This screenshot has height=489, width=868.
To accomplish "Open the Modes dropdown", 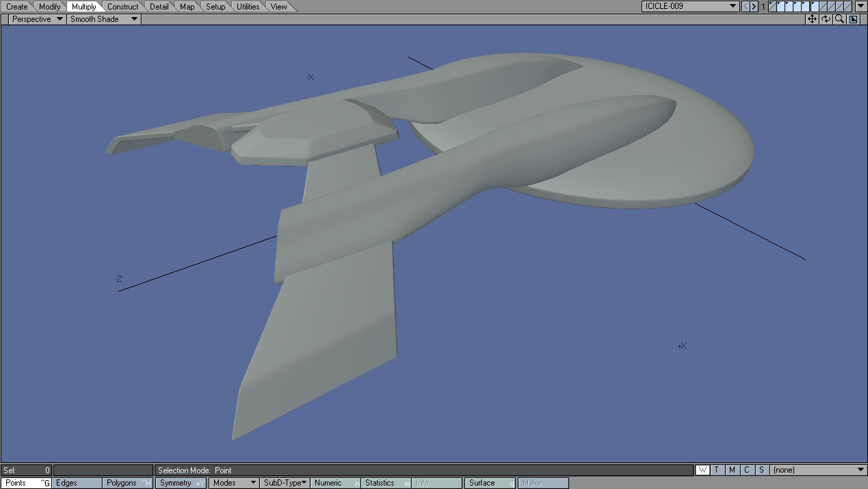I will click(233, 483).
